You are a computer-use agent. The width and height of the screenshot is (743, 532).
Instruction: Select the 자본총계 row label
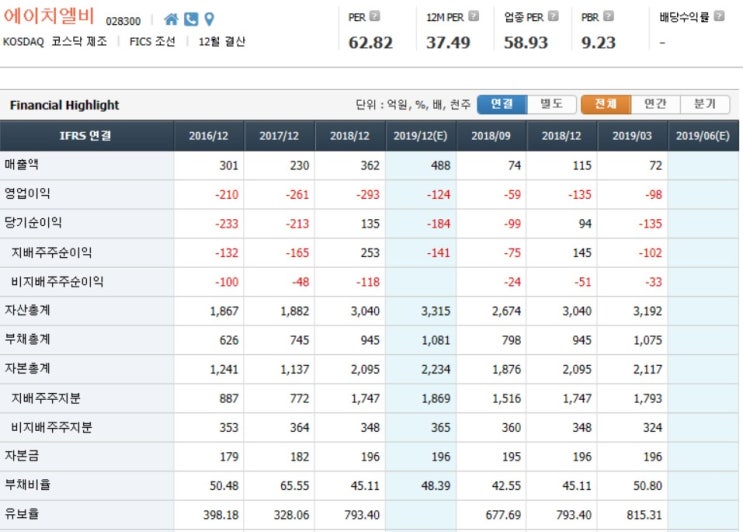coord(27,369)
